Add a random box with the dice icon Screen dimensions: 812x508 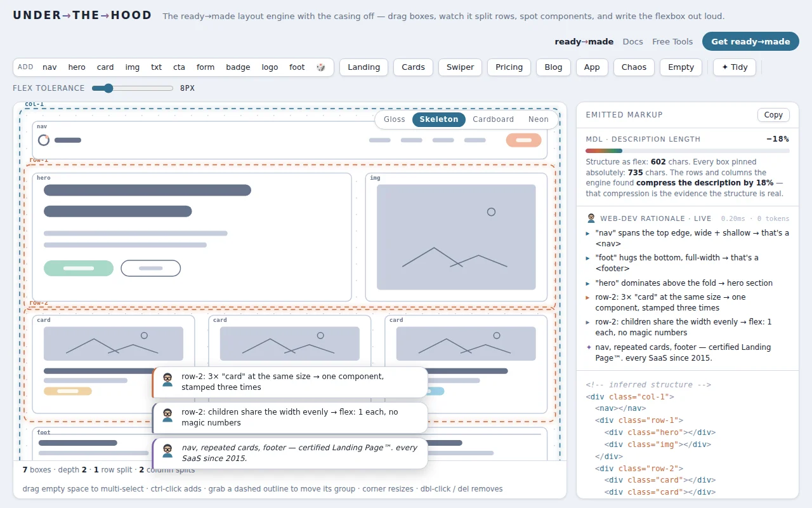click(321, 67)
